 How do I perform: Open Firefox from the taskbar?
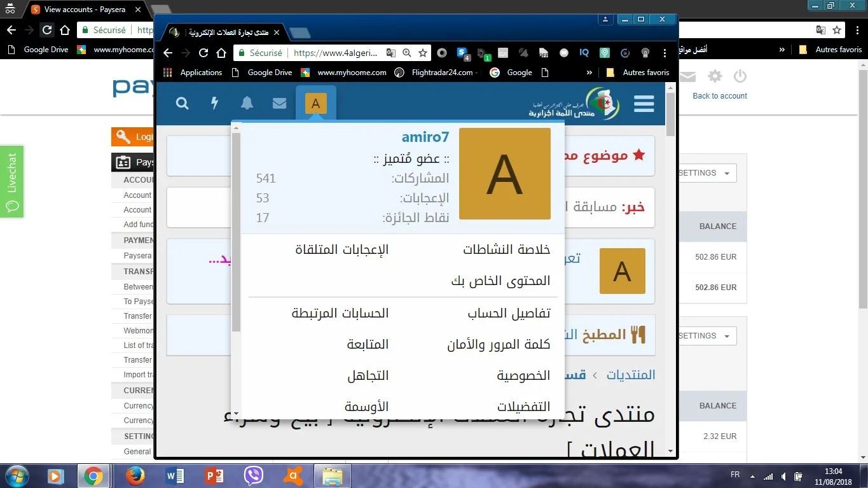(x=135, y=475)
